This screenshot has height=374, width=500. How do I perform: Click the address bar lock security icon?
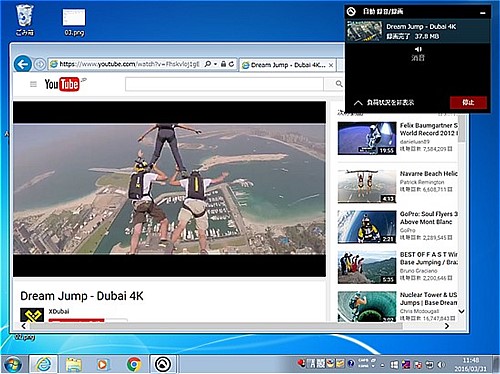click(x=223, y=64)
